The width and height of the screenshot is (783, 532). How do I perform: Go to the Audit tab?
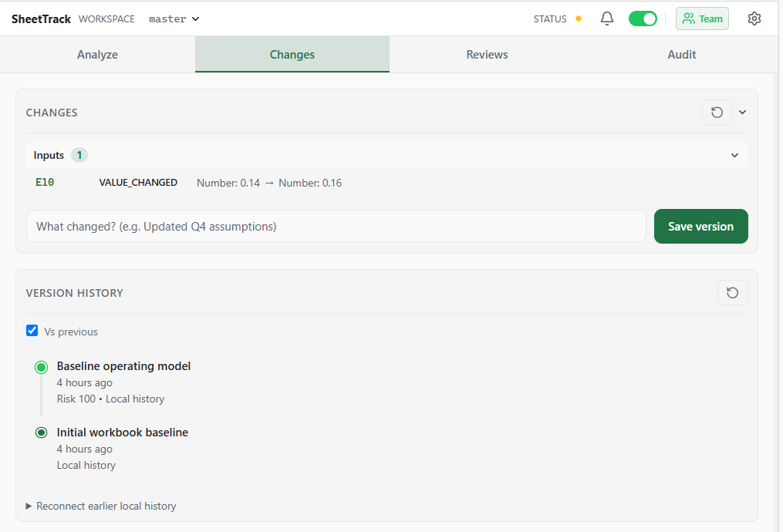[682, 55]
